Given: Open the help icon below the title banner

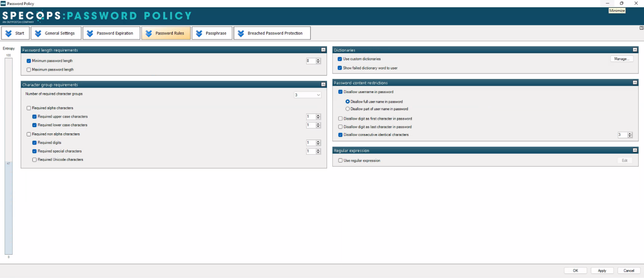Looking at the screenshot, I should pyautogui.click(x=642, y=28).
